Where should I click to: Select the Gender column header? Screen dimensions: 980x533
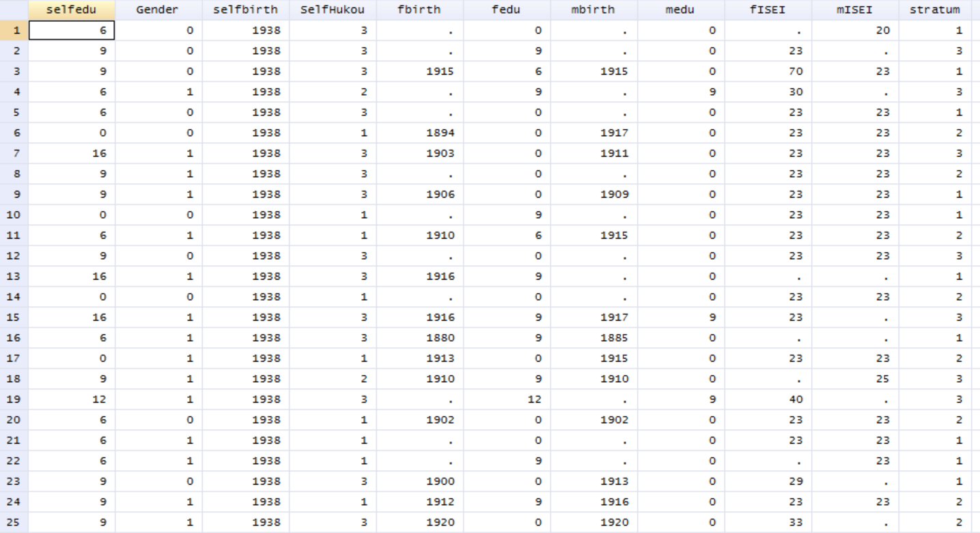tap(158, 10)
